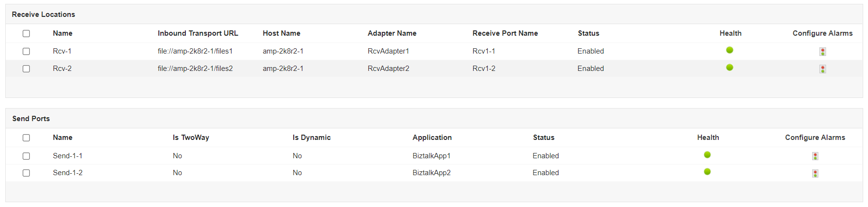This screenshot has width=868, height=207.
Task: Click health status dot for Send-1-2
Action: (x=707, y=172)
